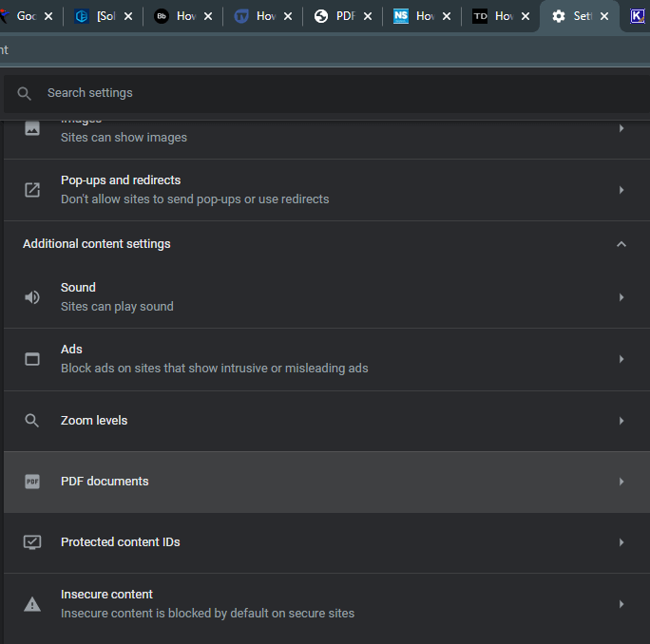This screenshot has width=650, height=644.
Task: Click the Ads window icon
Action: [32, 359]
